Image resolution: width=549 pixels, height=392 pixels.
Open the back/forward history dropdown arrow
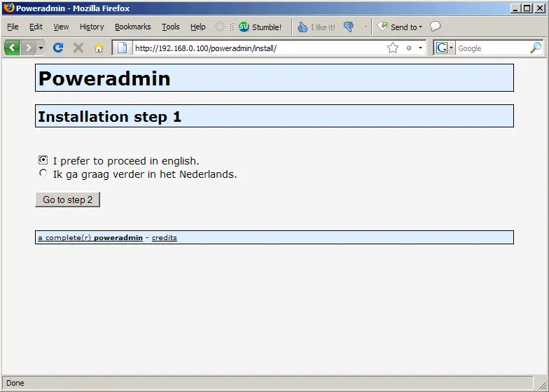click(41, 48)
